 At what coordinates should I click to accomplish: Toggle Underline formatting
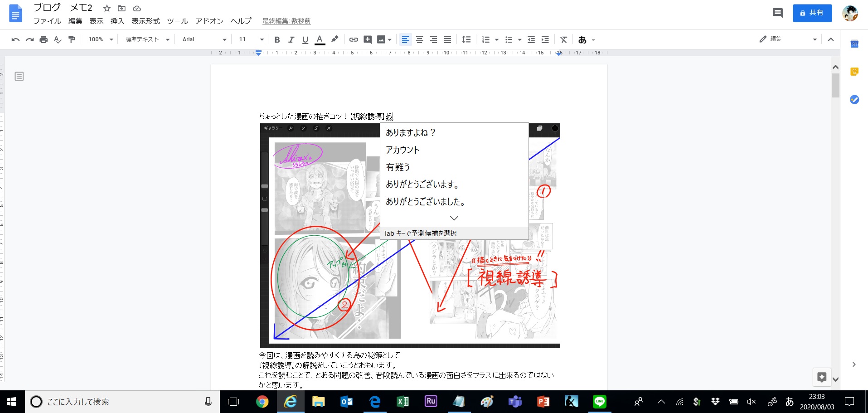pos(305,39)
